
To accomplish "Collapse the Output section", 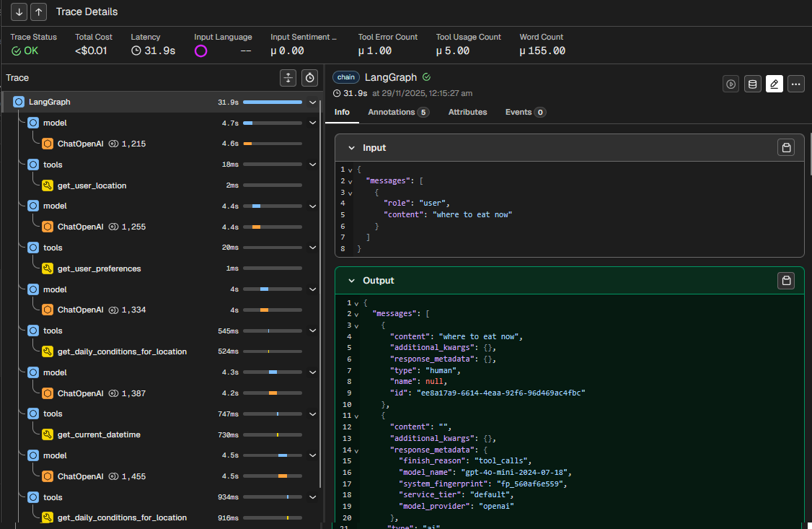I will [352, 281].
